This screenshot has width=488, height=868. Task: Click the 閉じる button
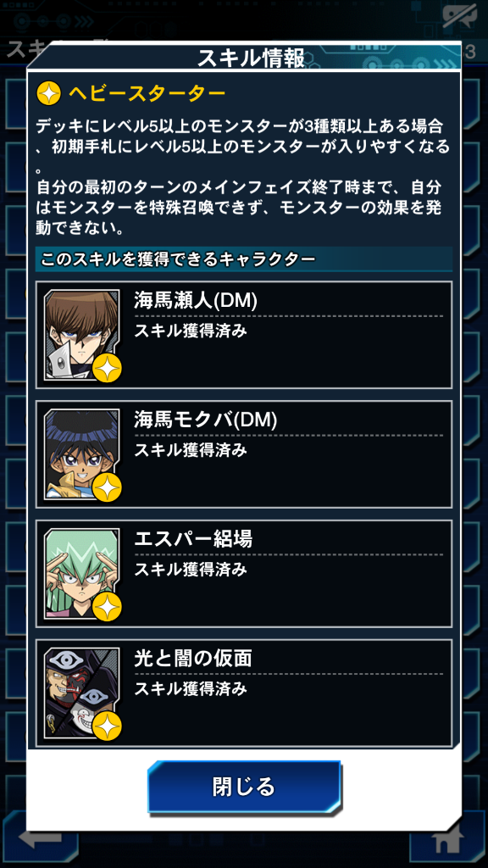(243, 787)
